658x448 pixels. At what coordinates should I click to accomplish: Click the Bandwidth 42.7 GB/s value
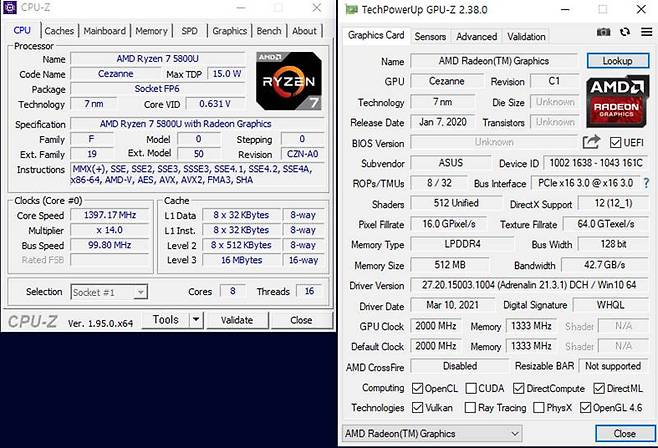(x=605, y=265)
